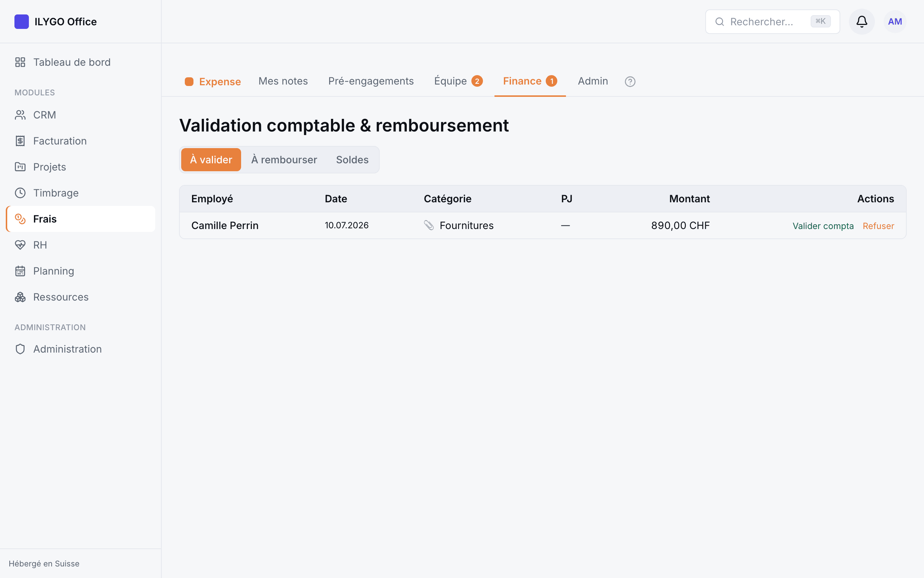Click the ILYGO Office logo square
Viewport: 924px width, 578px height.
21,21
